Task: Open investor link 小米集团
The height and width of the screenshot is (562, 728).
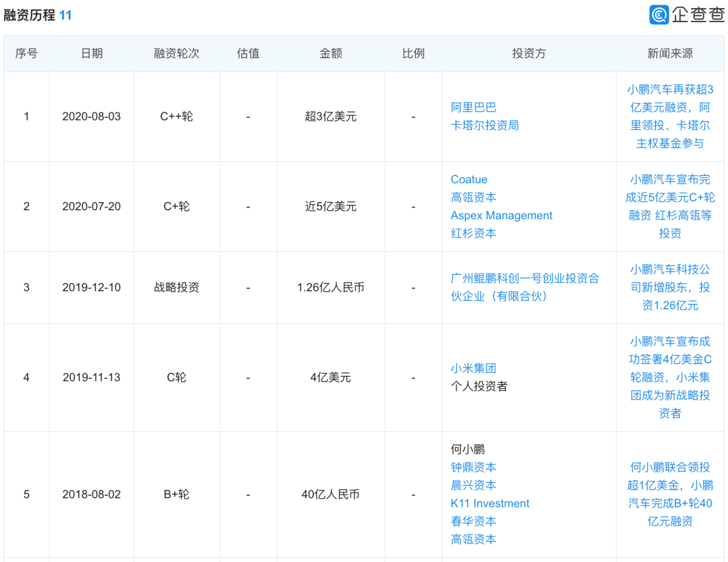Action: point(473,368)
